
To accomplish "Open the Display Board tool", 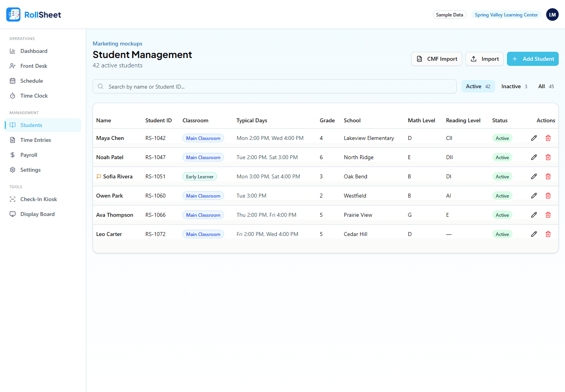I will 43,214.
